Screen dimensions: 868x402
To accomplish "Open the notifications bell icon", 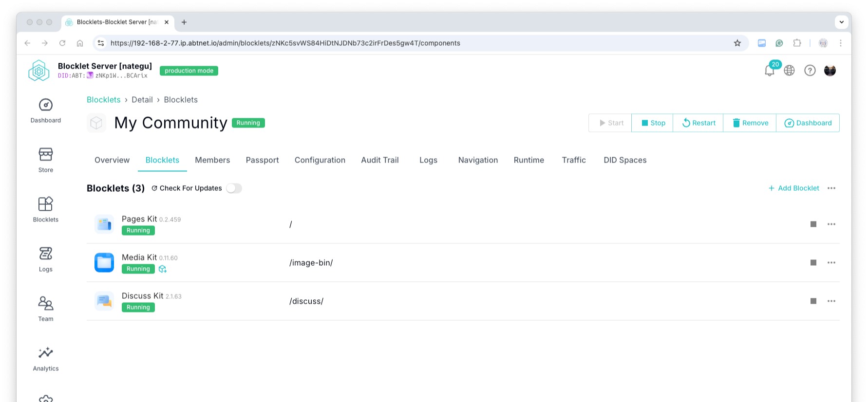I will pos(769,71).
